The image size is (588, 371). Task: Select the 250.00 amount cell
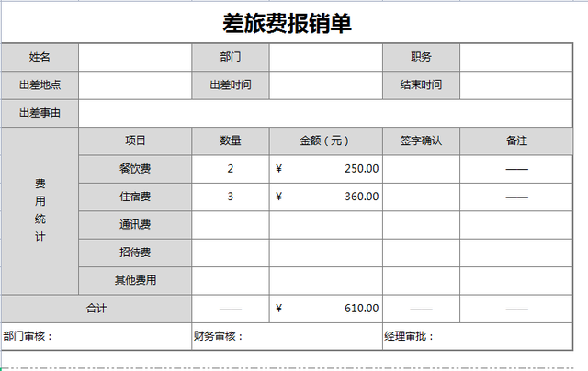tap(326, 169)
